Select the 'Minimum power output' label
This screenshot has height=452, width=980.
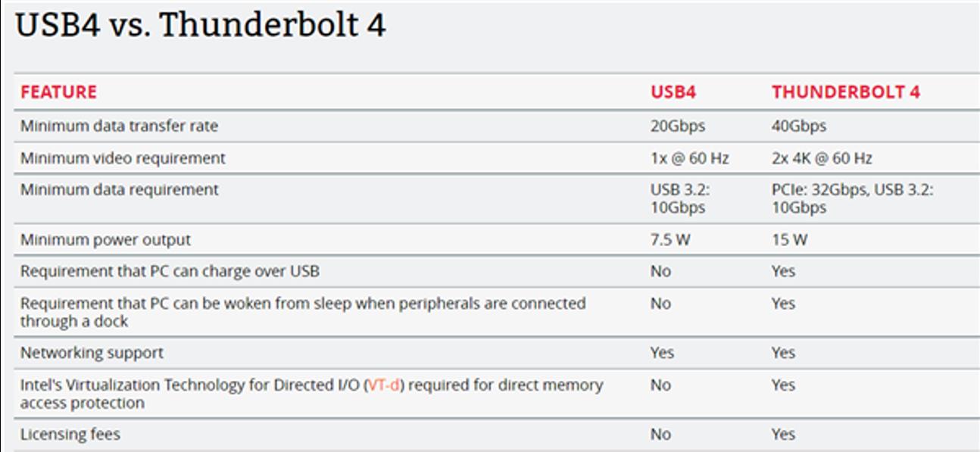coord(105,240)
